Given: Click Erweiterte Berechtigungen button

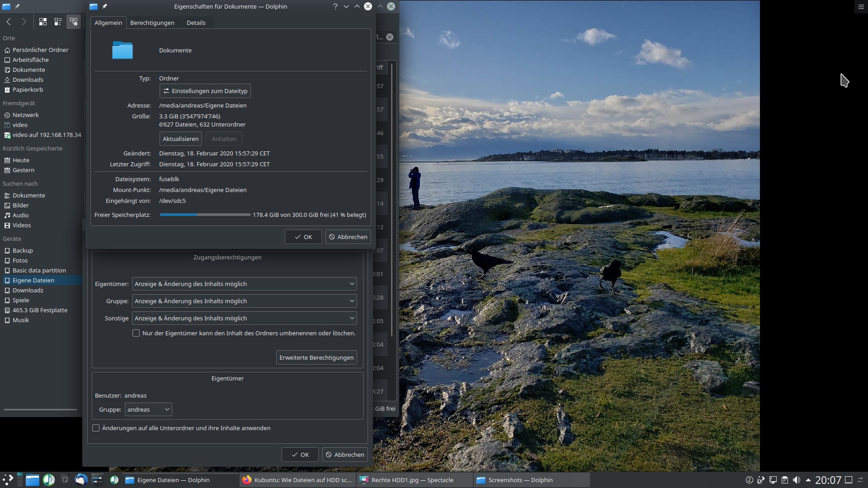Looking at the screenshot, I should 316,357.
